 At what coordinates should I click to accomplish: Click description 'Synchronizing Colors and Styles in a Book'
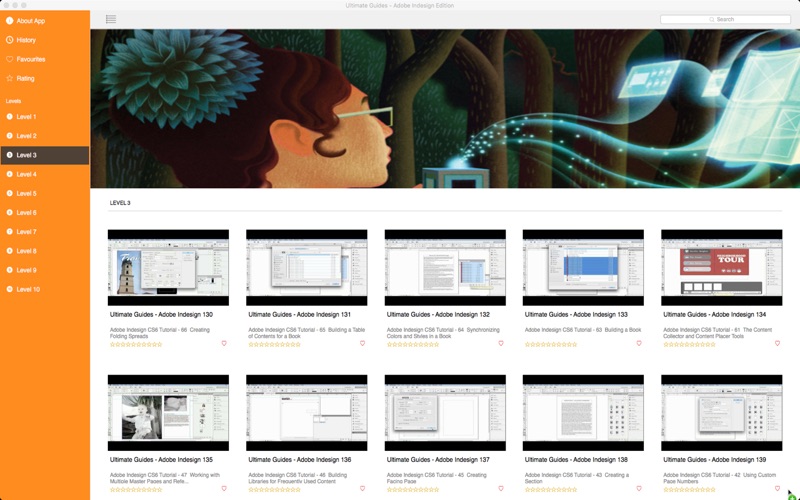click(443, 333)
